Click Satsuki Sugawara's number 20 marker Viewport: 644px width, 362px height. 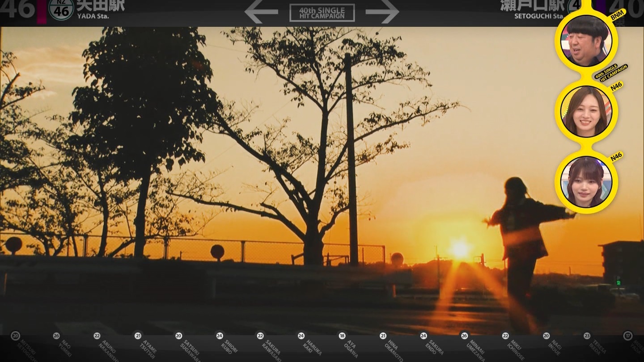[x=178, y=336]
